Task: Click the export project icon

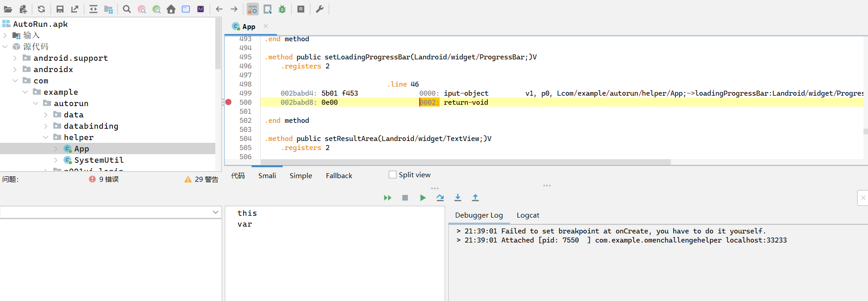Action: [75, 9]
